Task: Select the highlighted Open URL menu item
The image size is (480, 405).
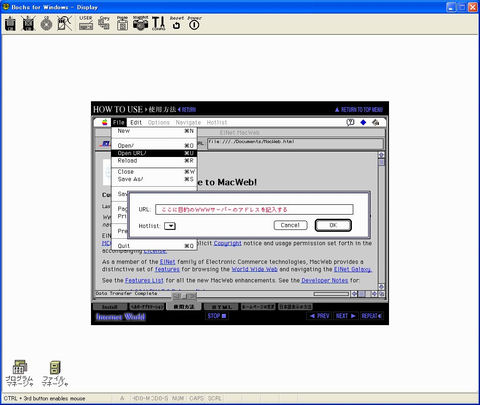Action: pyautogui.click(x=154, y=153)
